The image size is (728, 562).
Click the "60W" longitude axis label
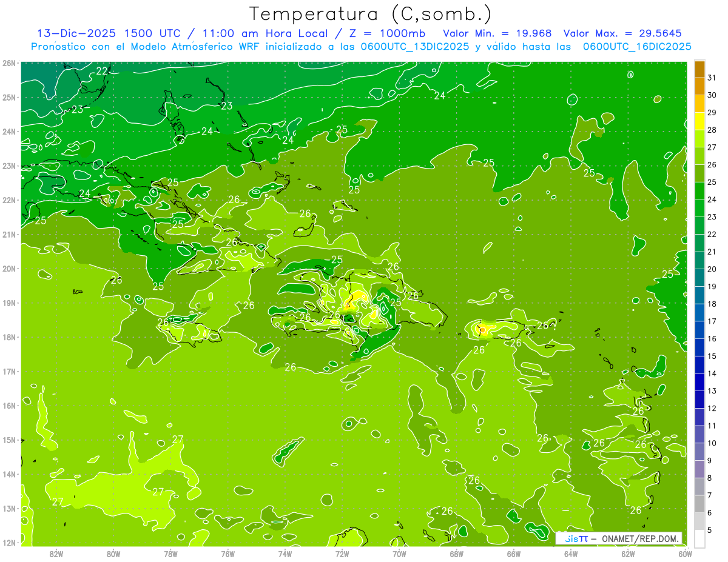[x=686, y=553]
